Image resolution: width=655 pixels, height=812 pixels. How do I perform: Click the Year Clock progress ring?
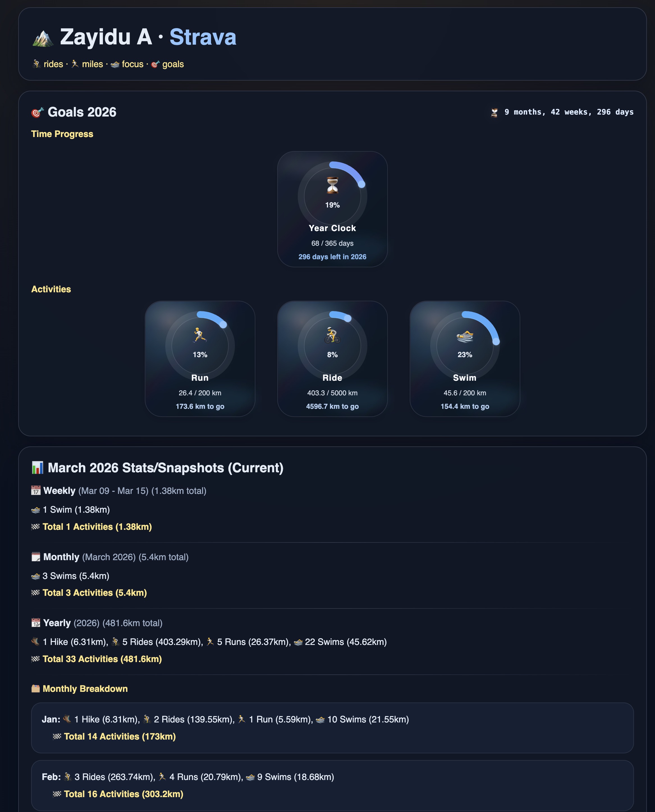pyautogui.click(x=332, y=196)
